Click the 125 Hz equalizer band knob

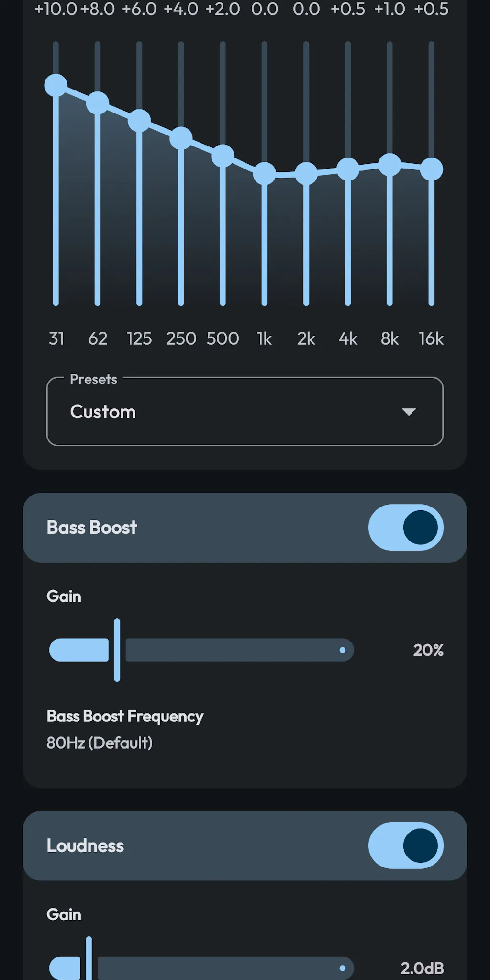(139, 120)
